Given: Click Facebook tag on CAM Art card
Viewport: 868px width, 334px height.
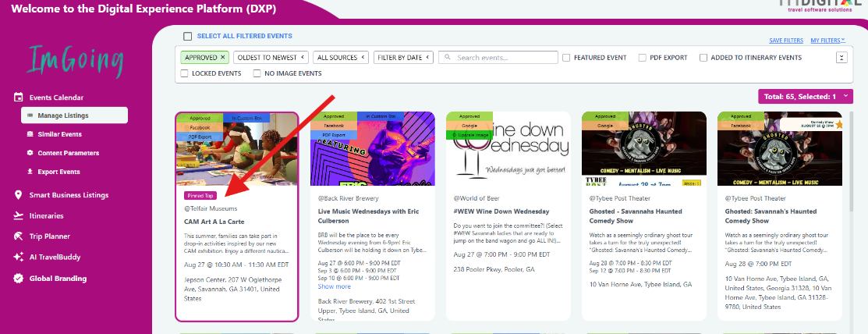Looking at the screenshot, I should 200,127.
